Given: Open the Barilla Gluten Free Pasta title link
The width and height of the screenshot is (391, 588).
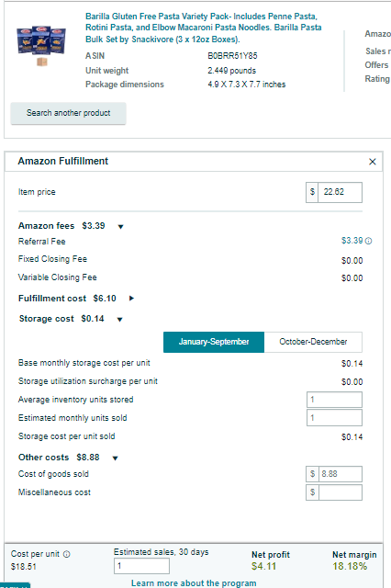Looking at the screenshot, I should click(204, 28).
